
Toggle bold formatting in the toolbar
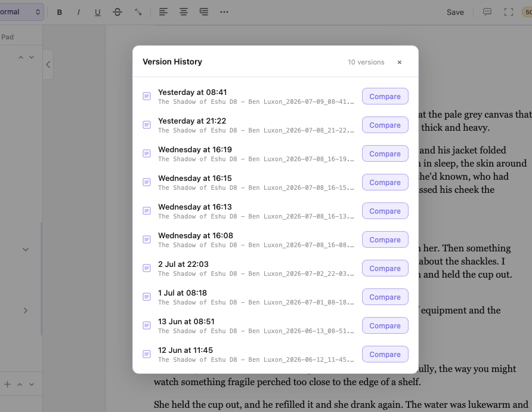60,12
